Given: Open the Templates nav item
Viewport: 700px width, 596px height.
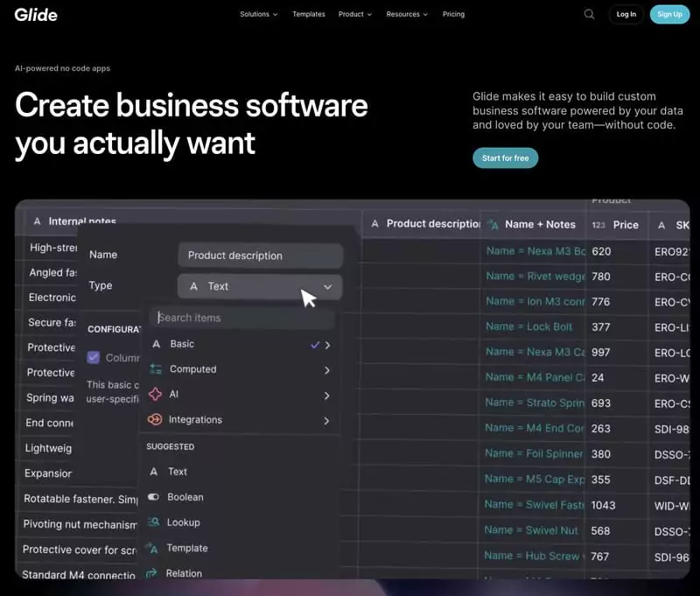Looking at the screenshot, I should pyautogui.click(x=309, y=14).
